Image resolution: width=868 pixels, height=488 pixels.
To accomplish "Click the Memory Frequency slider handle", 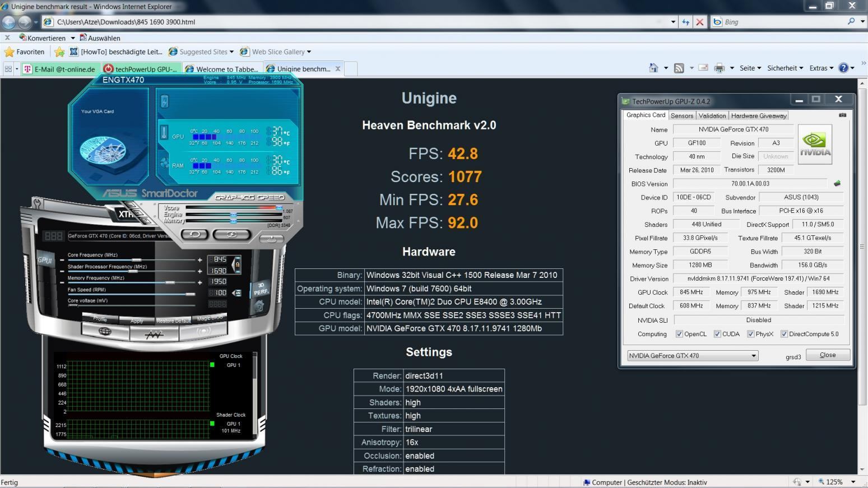I will 170,282.
